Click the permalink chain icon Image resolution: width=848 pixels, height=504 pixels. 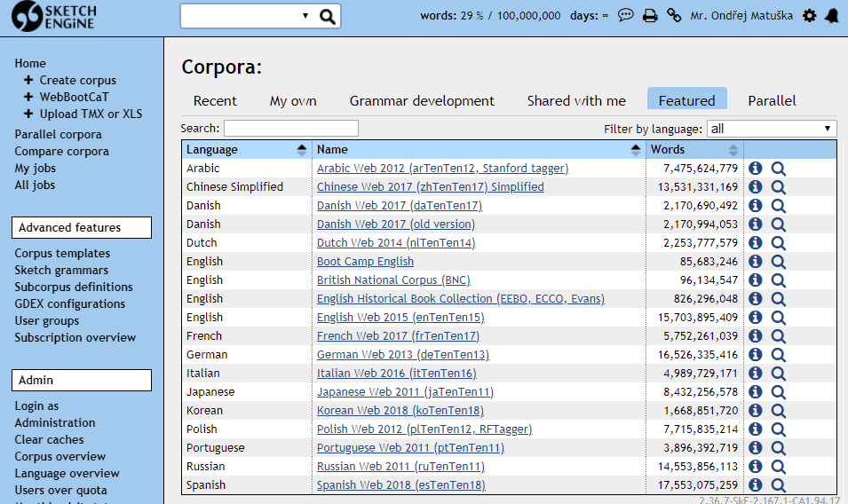(674, 15)
